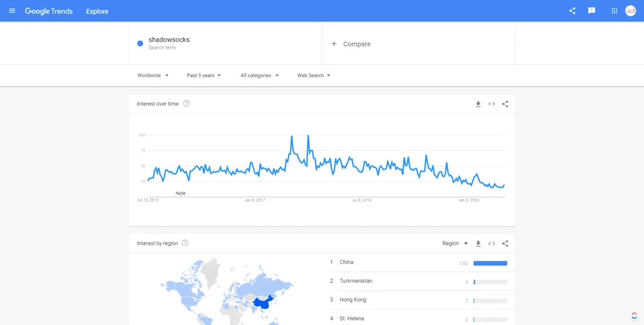
Task: Embed the Interest over time chart
Action: tap(492, 104)
